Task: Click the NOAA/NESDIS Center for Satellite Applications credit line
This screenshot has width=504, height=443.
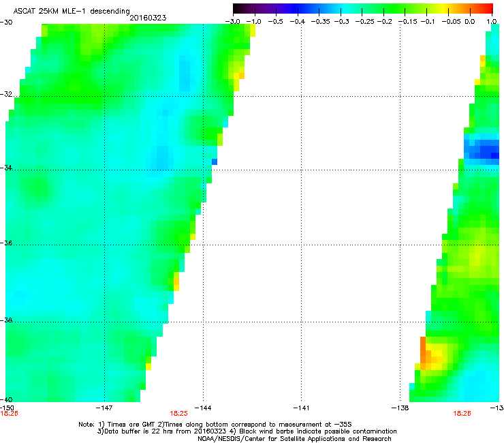Action: coord(294,439)
